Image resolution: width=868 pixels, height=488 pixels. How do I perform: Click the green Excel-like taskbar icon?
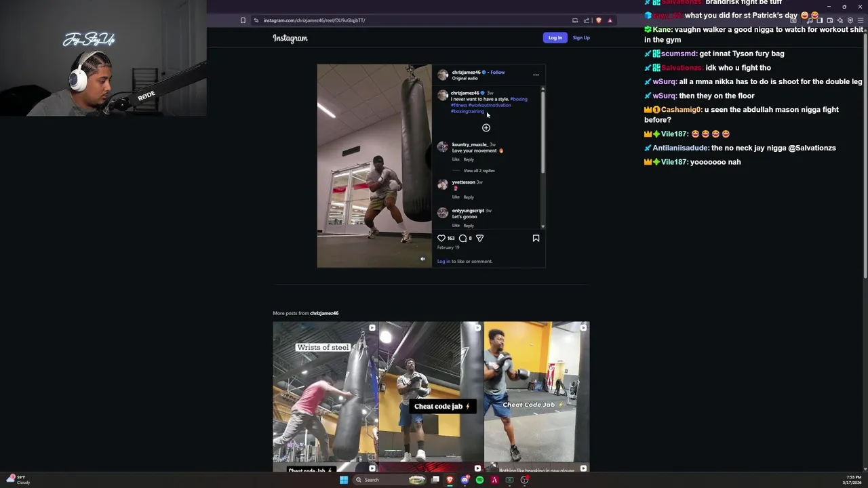point(509,480)
